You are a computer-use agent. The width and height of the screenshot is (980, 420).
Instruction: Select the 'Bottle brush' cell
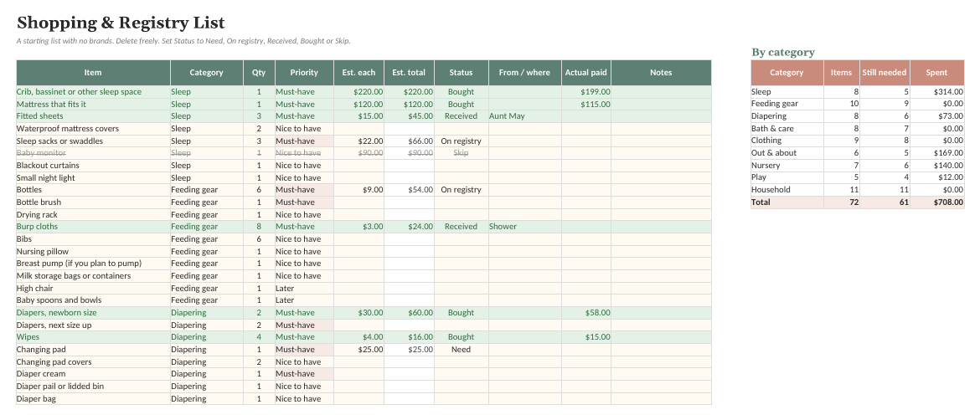pyautogui.click(x=93, y=202)
